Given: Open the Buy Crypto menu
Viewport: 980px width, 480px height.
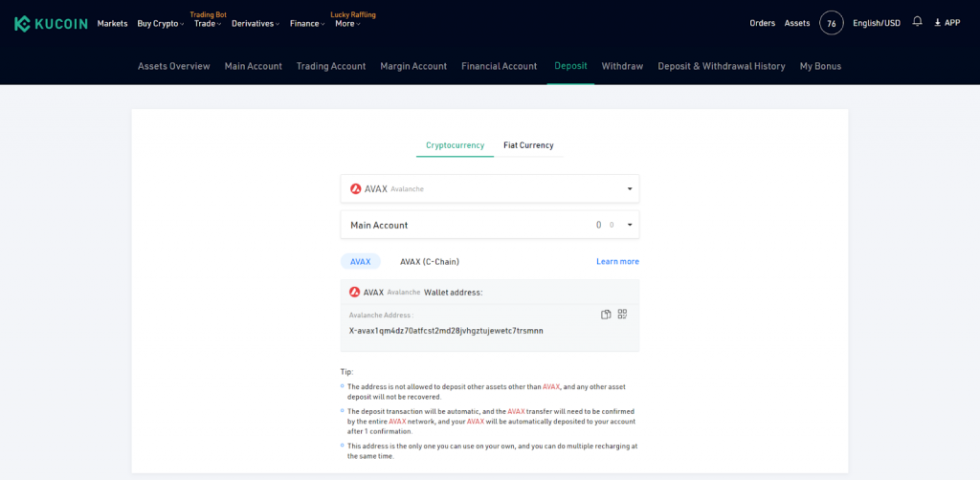Looking at the screenshot, I should (161, 24).
